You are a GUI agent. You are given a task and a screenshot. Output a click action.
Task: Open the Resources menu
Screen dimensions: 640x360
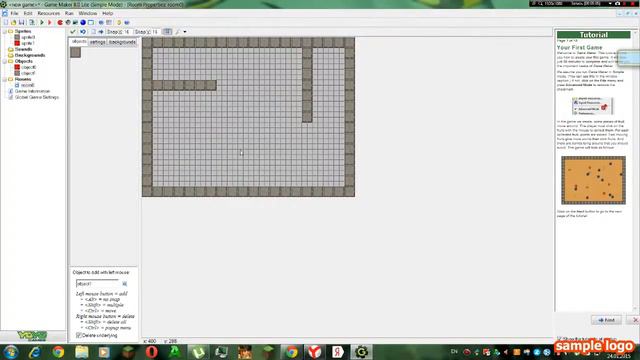[49, 13]
